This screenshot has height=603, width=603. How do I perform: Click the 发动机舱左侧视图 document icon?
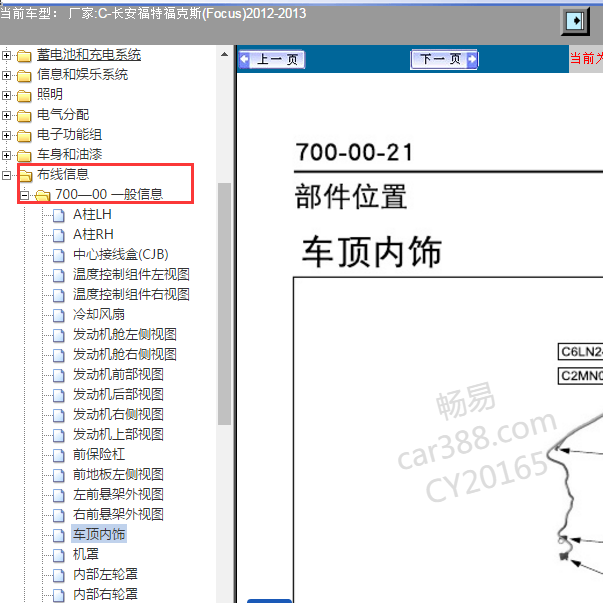pos(58,335)
